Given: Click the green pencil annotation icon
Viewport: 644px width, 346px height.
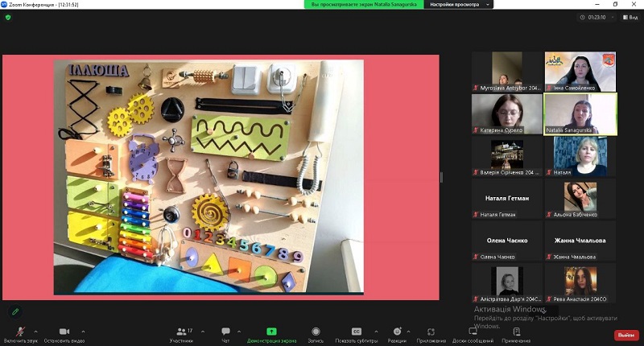Looking at the screenshot, I should coord(14,311).
